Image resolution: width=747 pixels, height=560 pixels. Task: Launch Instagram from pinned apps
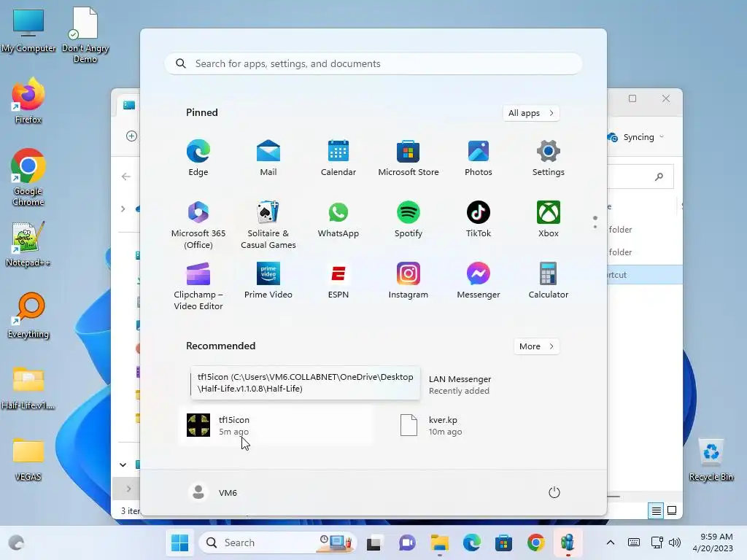pos(409,281)
